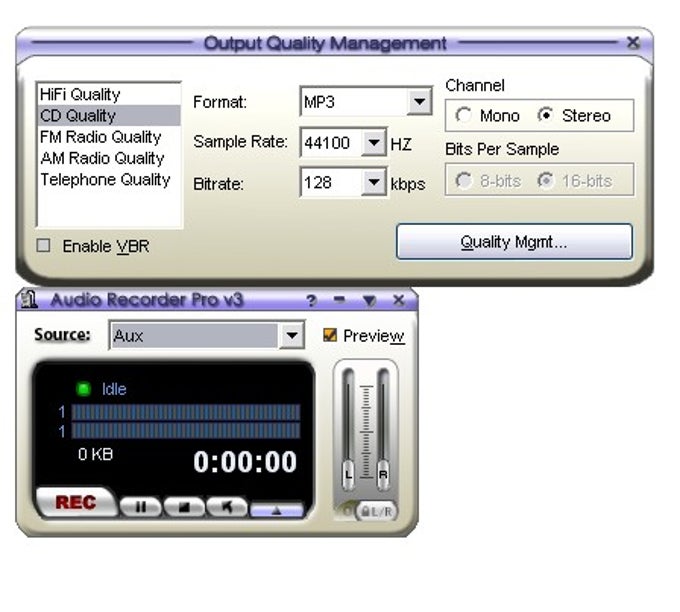The image size is (680, 612).
Task: Choose the 16-bits per sample option
Action: click(546, 180)
